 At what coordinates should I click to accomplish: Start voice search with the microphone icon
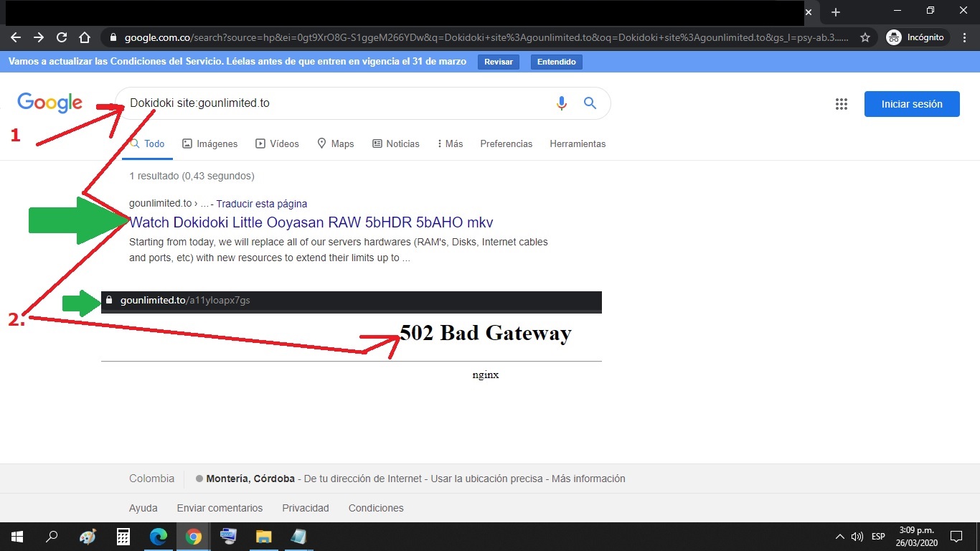point(562,103)
